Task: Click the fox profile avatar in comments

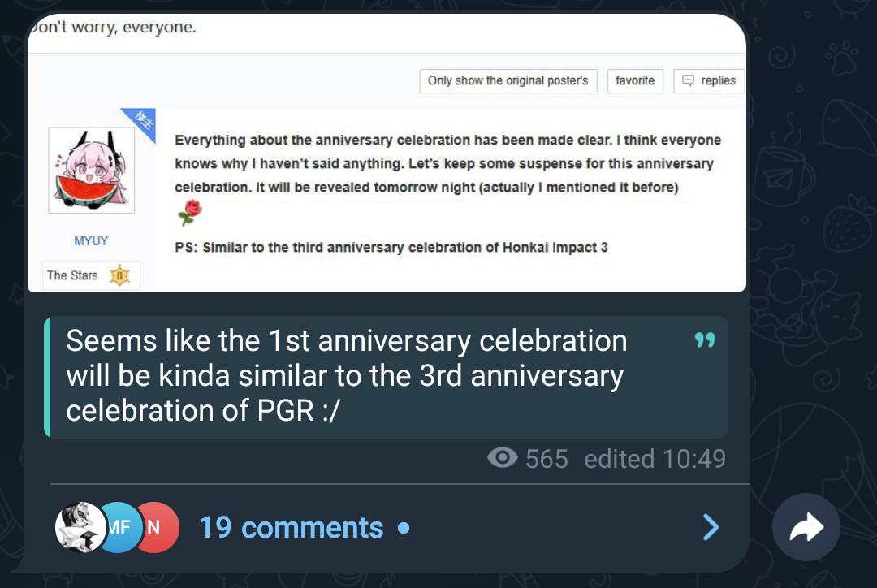Action: (x=80, y=527)
